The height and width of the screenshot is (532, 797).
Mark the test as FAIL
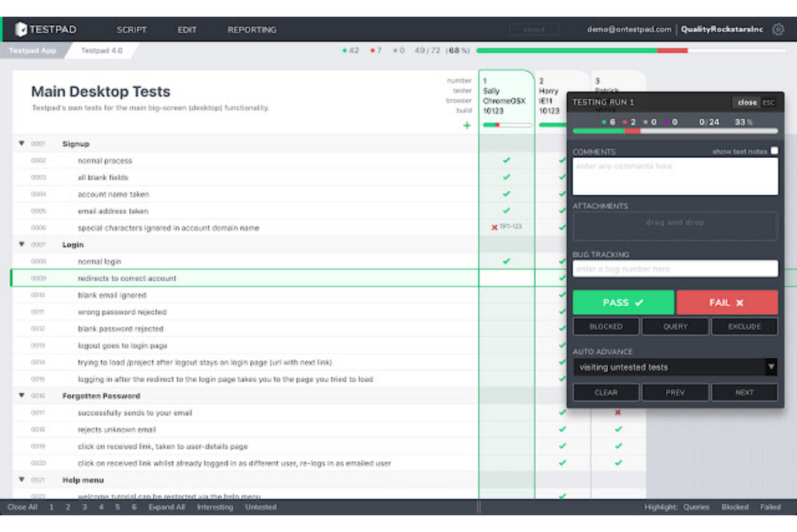coord(727,303)
